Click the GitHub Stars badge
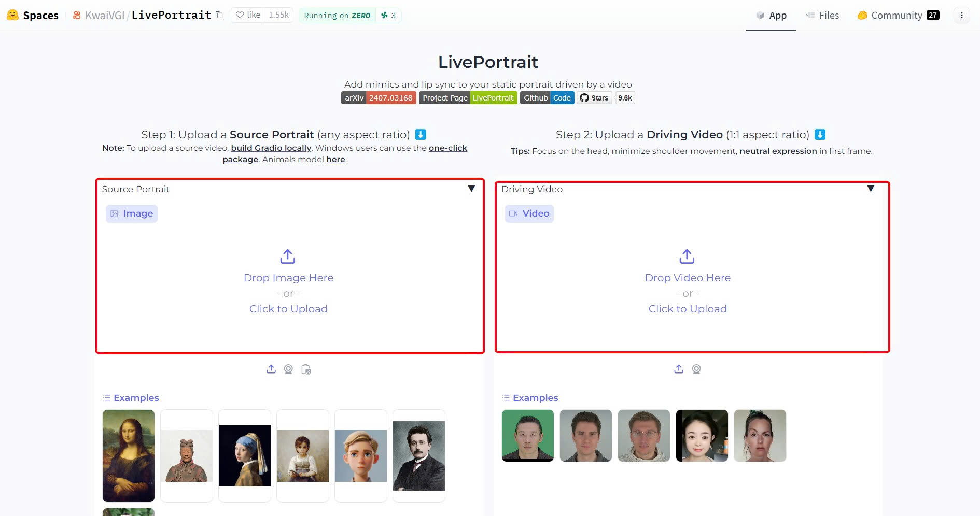The width and height of the screenshot is (980, 516). click(594, 98)
